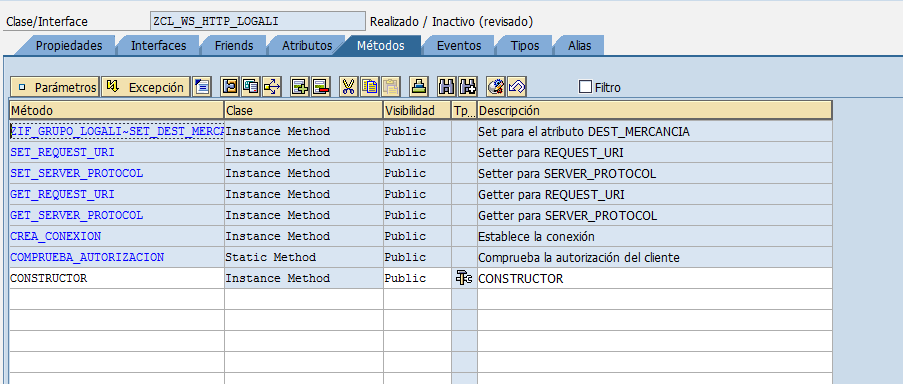Click the green stamp toolbar icon
Viewport: 903px width, 384px height.
419,88
